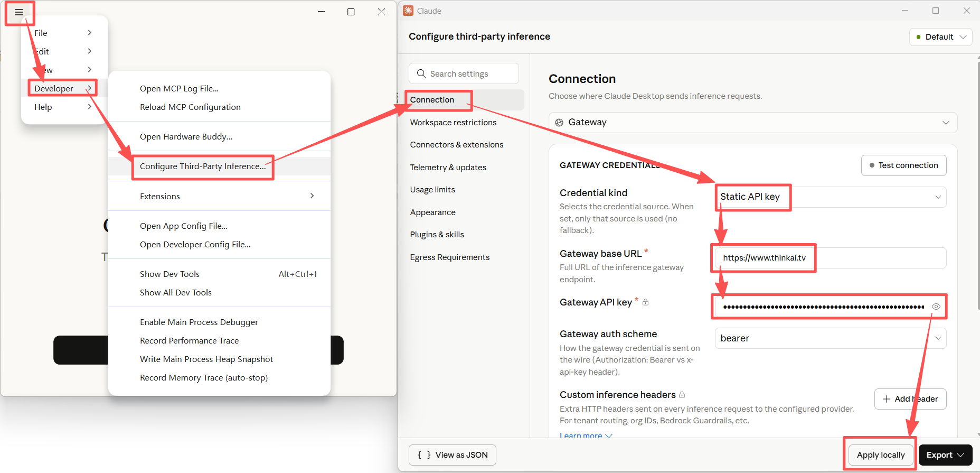980x473 pixels.
Task: Click the Claude app logo in title bar
Action: pyautogui.click(x=408, y=11)
